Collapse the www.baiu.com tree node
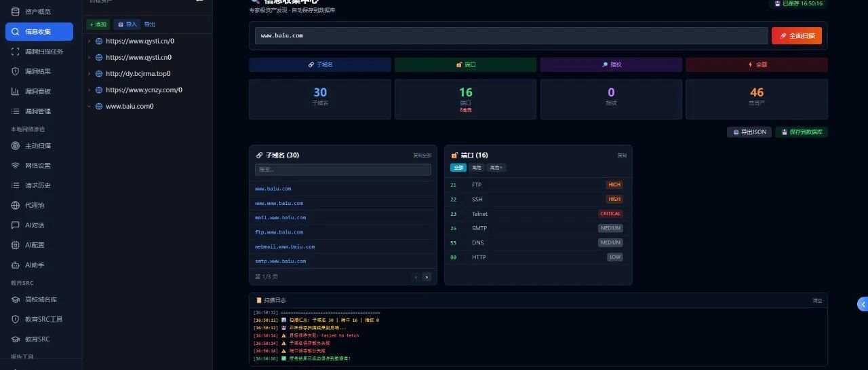Screen dimensions: 868x370 pyautogui.click(x=89, y=106)
